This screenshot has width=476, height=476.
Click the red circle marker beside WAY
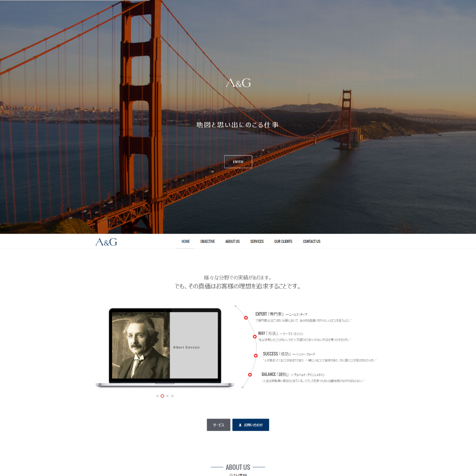pos(255,337)
